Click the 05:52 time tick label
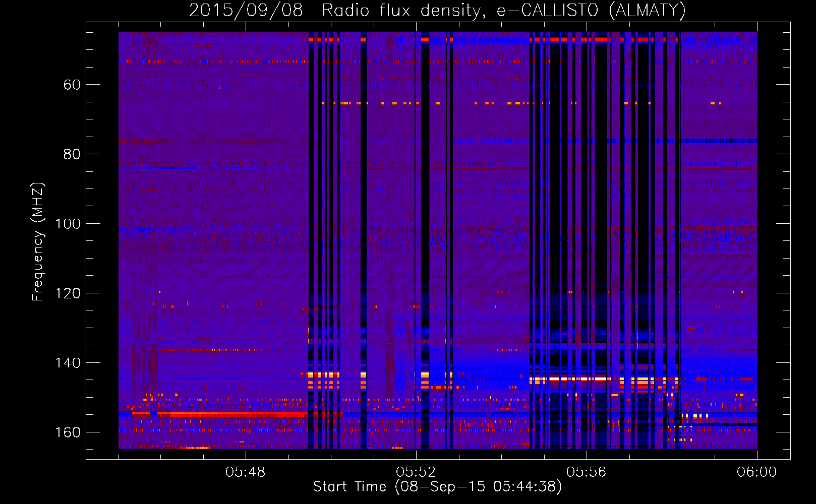816x504 pixels. (x=416, y=472)
